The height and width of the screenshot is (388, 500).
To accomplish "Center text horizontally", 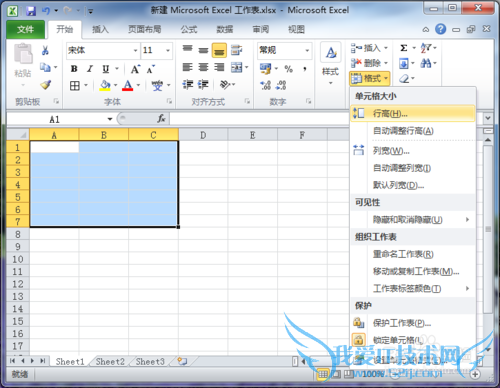I will [x=203, y=68].
